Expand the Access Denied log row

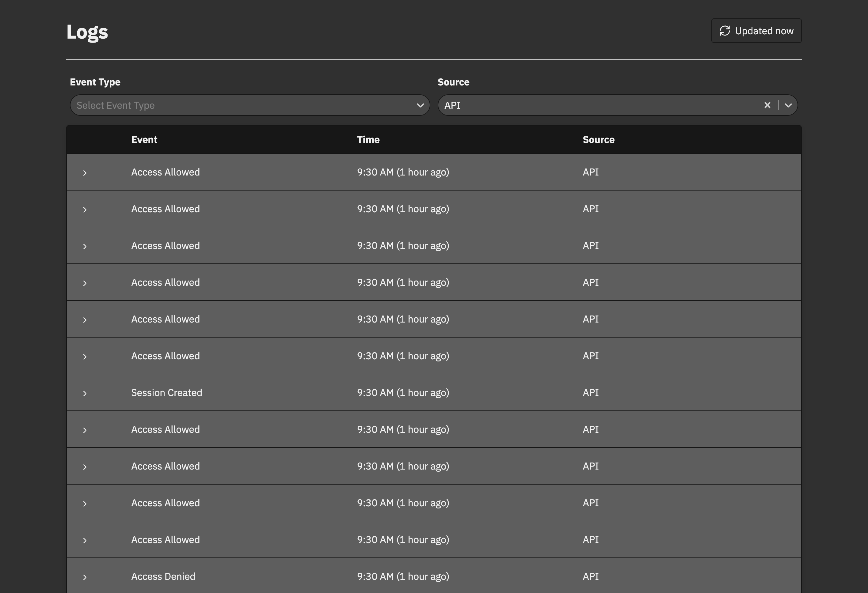pos(85,577)
